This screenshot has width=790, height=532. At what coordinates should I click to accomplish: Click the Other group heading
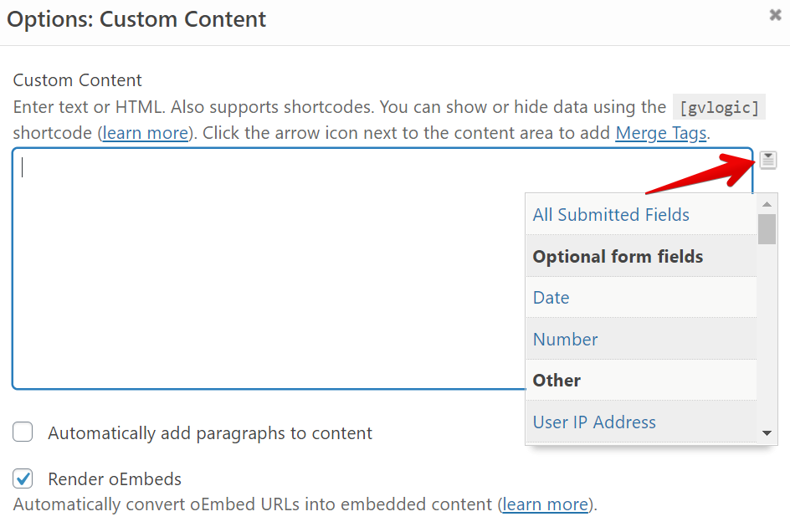[x=557, y=381]
